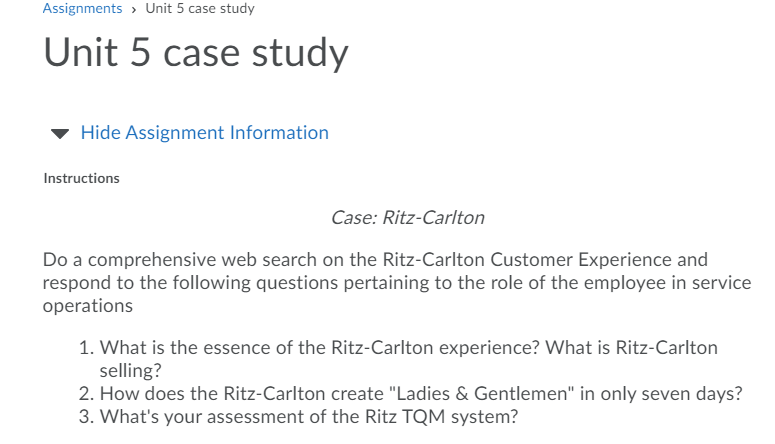Screen dimensions: 775x444
Task: Click Hide Assignment Information link
Action: (205, 133)
